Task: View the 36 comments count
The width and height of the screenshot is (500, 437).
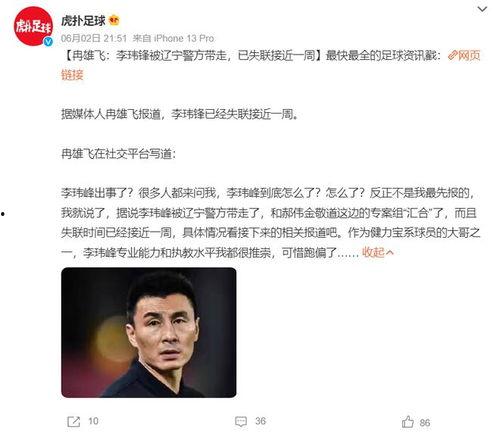Action: [x=260, y=421]
